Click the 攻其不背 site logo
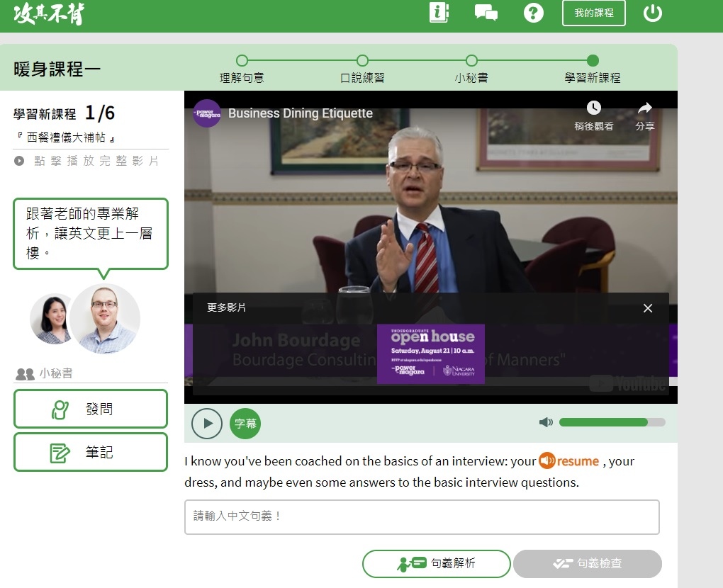The height and width of the screenshot is (588, 723). 49,14
